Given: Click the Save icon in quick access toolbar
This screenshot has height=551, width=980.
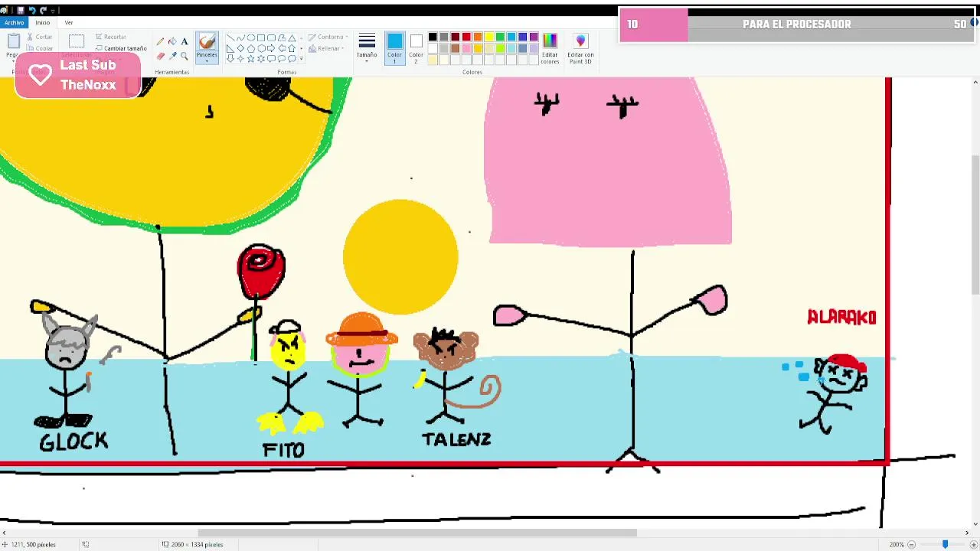Looking at the screenshot, I should tap(20, 11).
